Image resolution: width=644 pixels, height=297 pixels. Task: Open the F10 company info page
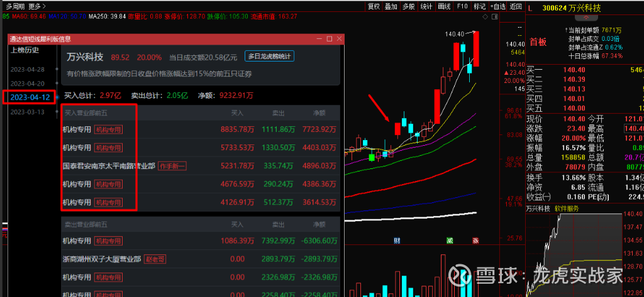click(462, 6)
